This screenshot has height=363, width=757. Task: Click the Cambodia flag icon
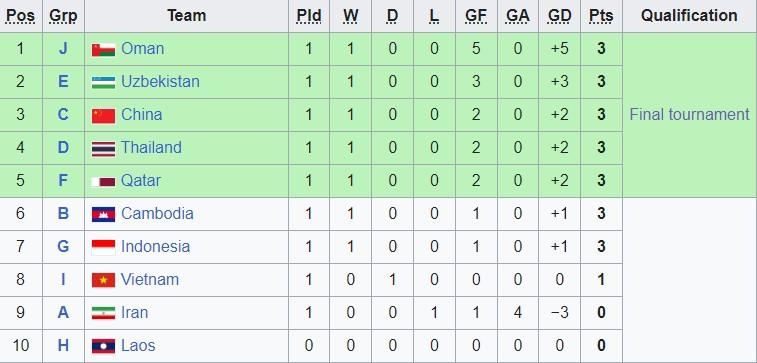103,215
